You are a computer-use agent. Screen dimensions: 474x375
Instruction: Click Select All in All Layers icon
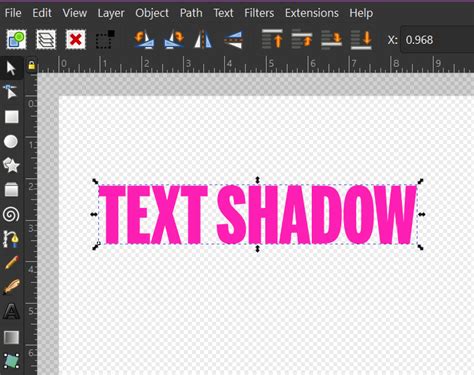pos(46,40)
